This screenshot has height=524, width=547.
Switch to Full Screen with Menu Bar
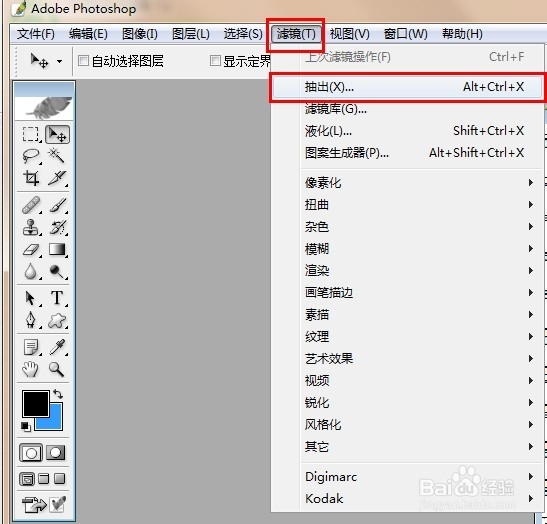(44, 479)
